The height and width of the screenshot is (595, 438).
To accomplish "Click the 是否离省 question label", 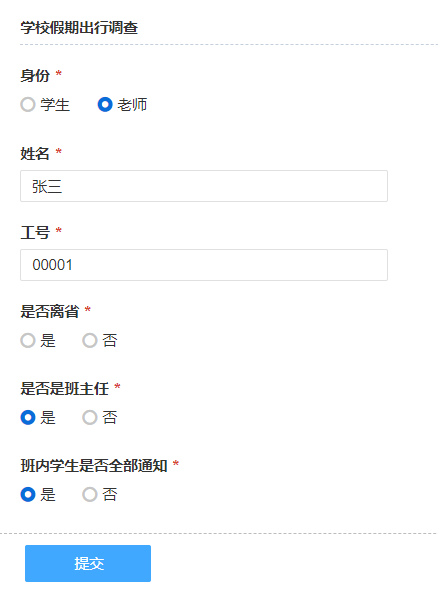I will 50,312.
